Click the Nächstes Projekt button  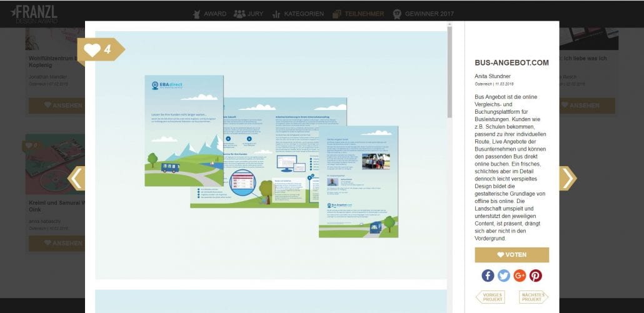pos(533,297)
